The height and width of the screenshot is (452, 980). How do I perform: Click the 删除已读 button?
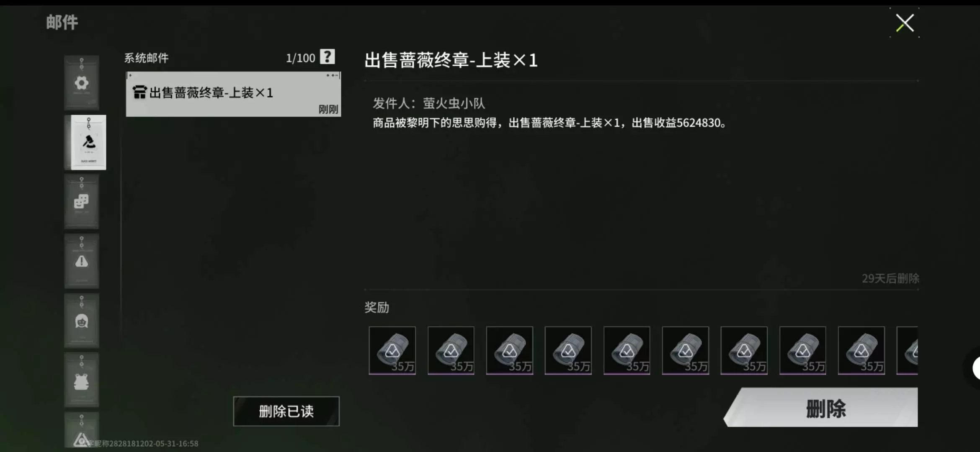pyautogui.click(x=286, y=411)
